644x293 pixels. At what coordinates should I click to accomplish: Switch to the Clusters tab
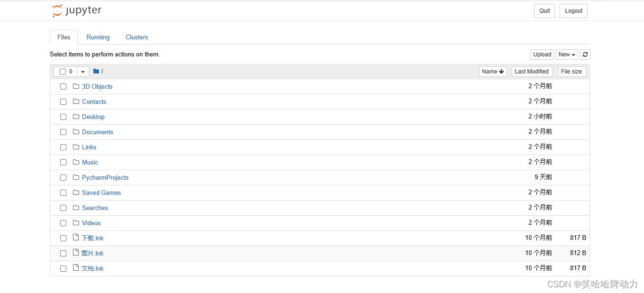point(136,37)
